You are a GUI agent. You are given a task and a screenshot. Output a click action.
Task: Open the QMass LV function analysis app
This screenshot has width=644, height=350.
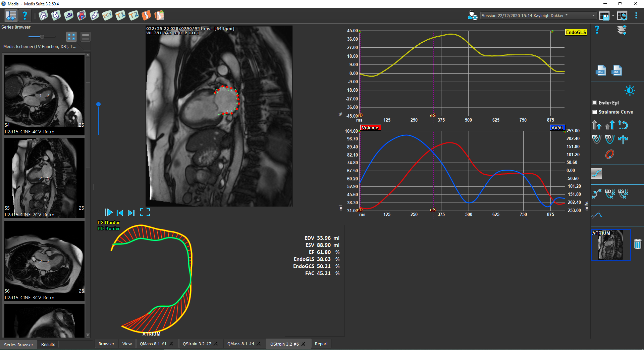(x=43, y=15)
